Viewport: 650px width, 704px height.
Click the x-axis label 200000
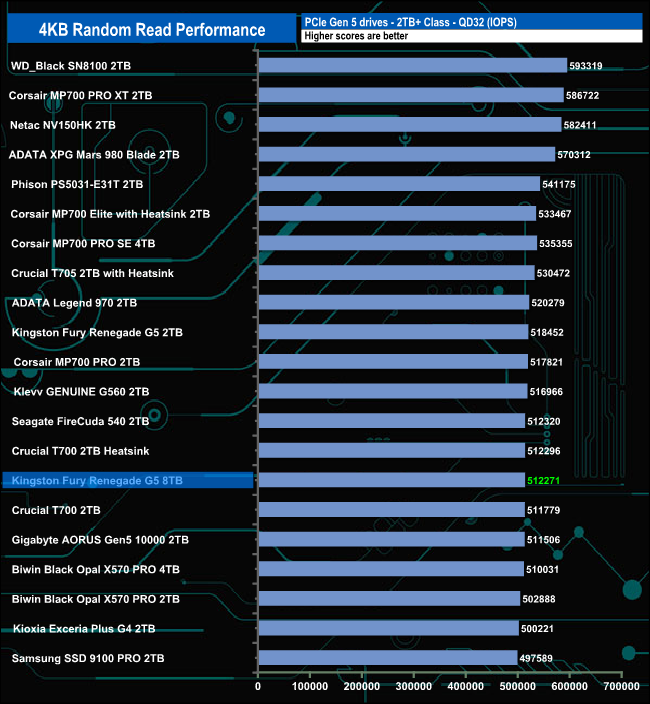362,686
